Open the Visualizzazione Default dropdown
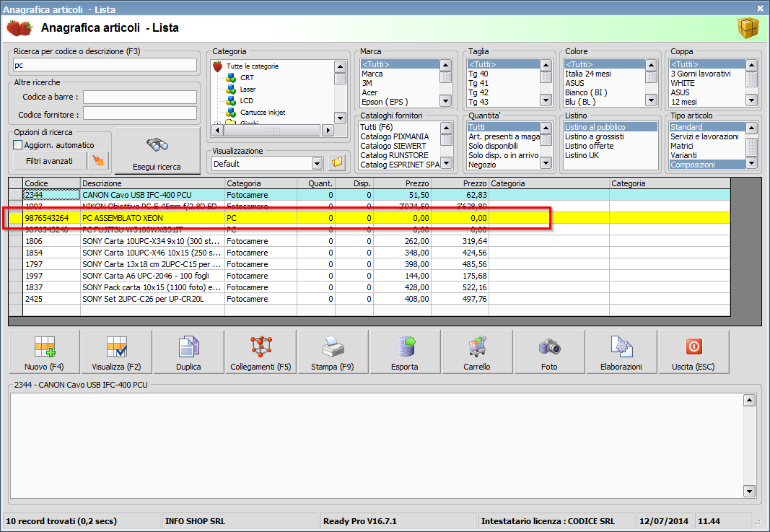The height and width of the screenshot is (532, 770). [318, 164]
